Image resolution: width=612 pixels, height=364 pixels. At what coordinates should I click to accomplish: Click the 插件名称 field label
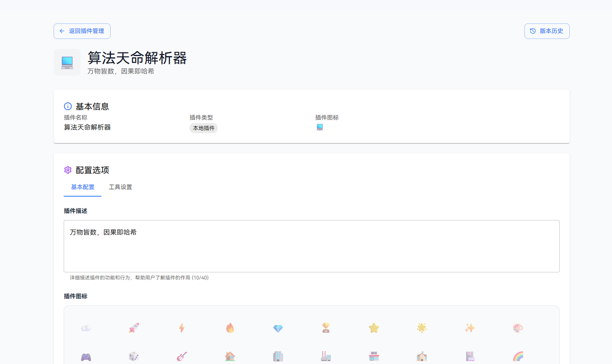[75, 118]
